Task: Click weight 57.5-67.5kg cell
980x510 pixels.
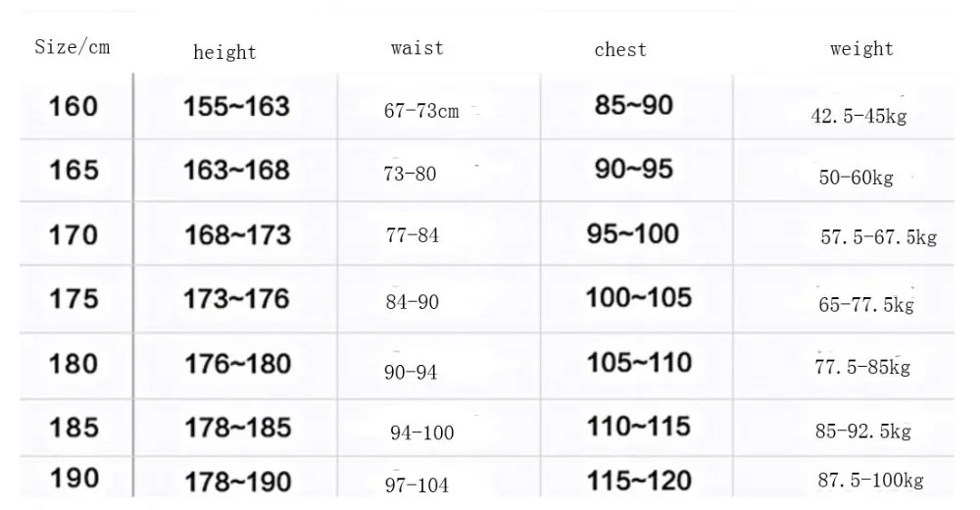Action: tap(879, 237)
